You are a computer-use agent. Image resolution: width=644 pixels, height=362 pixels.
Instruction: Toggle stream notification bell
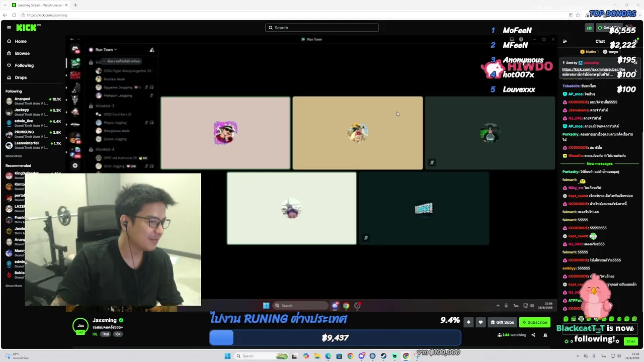point(468,322)
